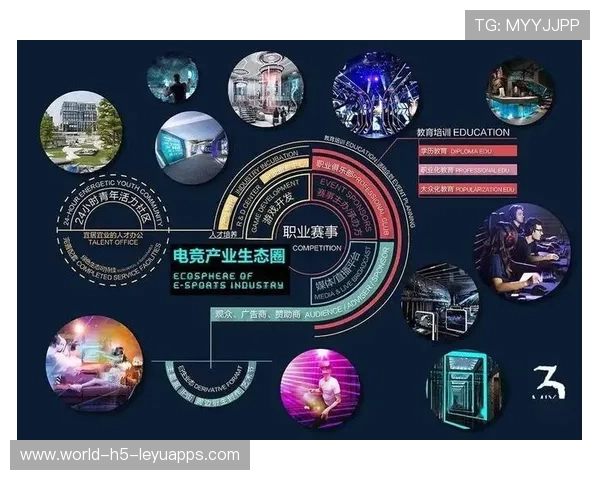600x480 pixels.
Task: Click the 职业化教育 PROFESSIONAL EDU bar
Action: (x=468, y=170)
